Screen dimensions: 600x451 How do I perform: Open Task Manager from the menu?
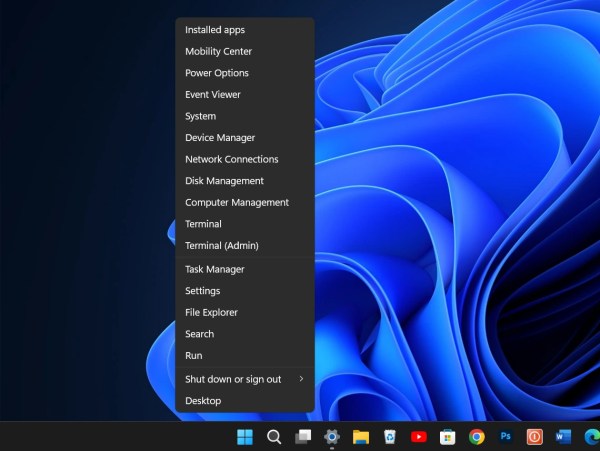click(x=215, y=269)
